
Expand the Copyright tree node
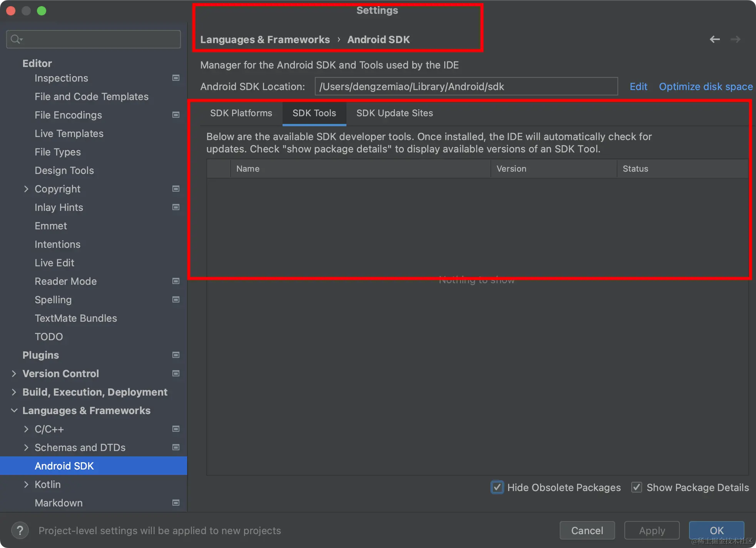pyautogui.click(x=26, y=189)
